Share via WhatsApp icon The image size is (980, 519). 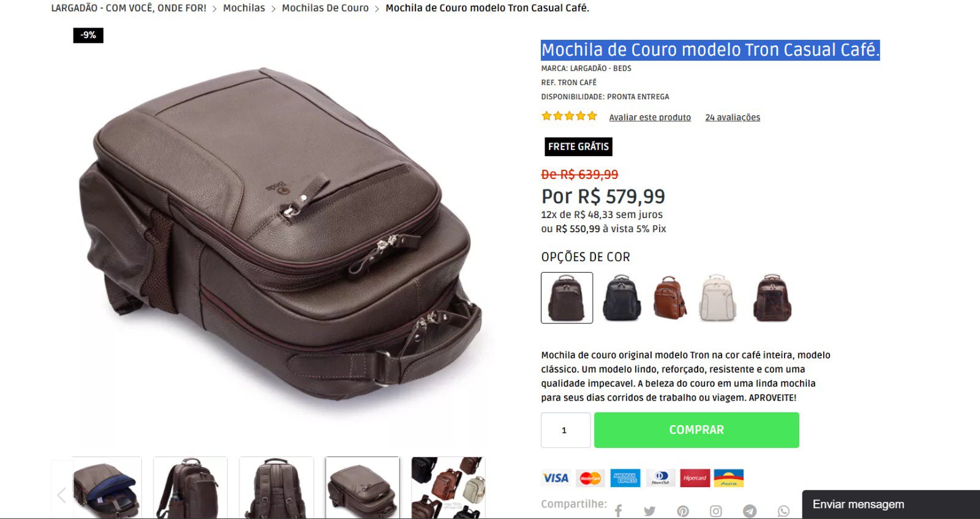click(783, 511)
